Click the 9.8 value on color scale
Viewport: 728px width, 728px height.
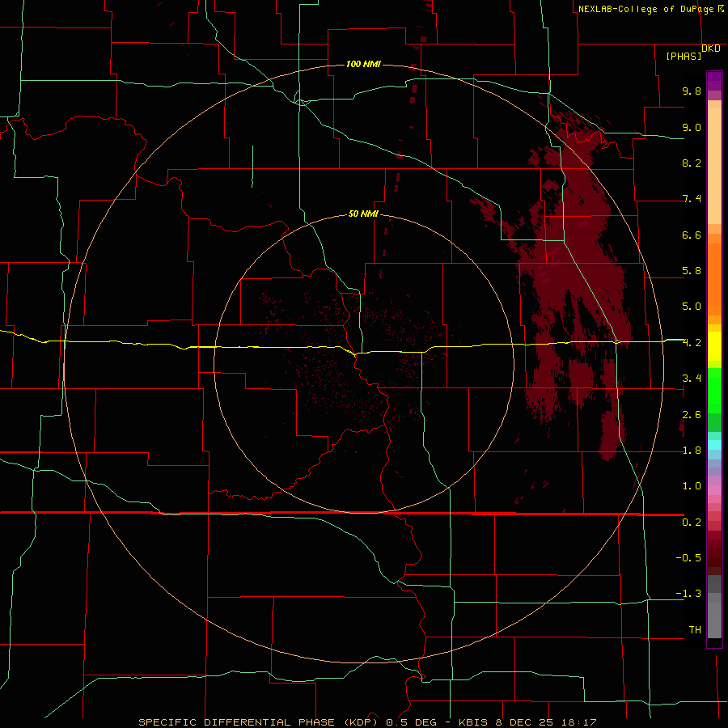pos(692,91)
